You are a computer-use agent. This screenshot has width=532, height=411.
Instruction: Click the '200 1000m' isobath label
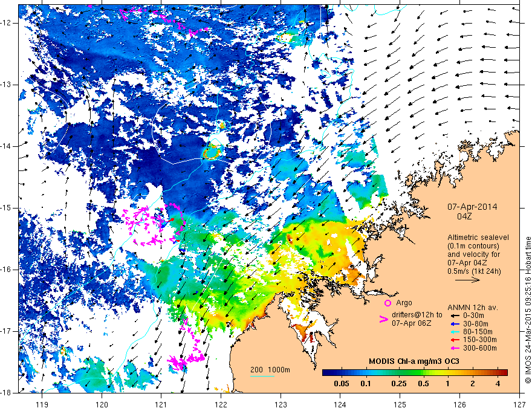[270, 370]
